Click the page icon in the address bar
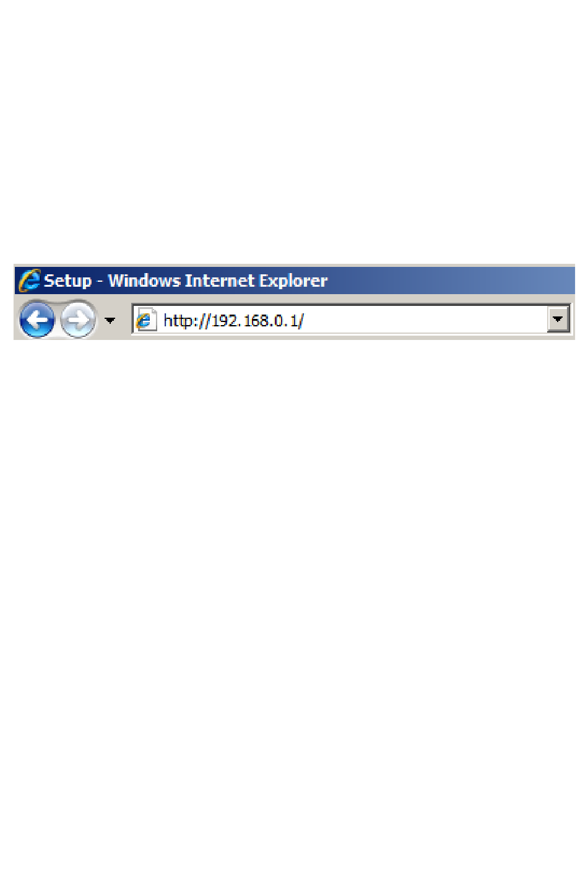588x875 pixels. coord(145,320)
